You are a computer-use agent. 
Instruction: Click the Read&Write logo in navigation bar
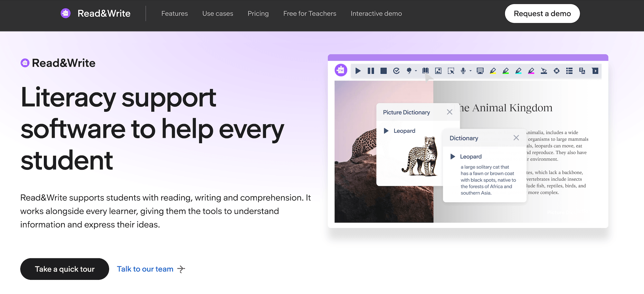click(x=96, y=14)
